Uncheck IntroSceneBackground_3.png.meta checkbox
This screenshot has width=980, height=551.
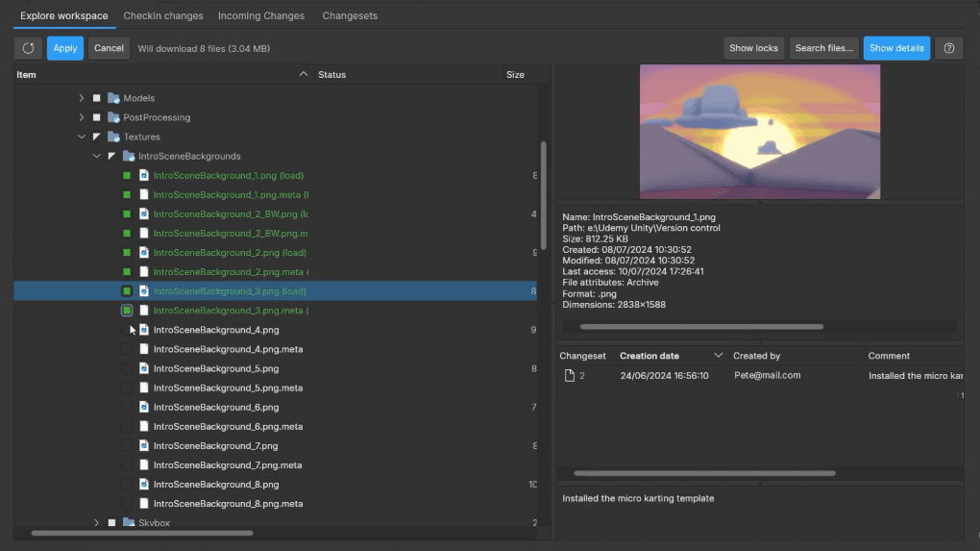pos(127,311)
